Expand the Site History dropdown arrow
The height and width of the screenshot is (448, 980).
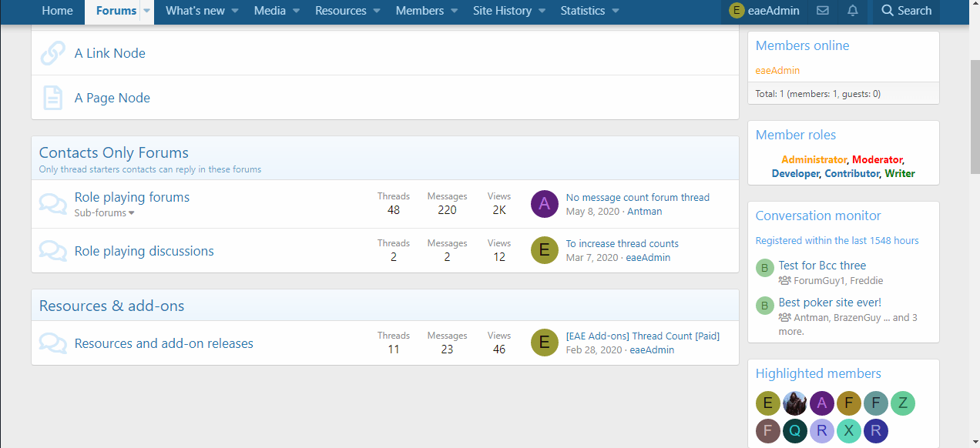542,11
